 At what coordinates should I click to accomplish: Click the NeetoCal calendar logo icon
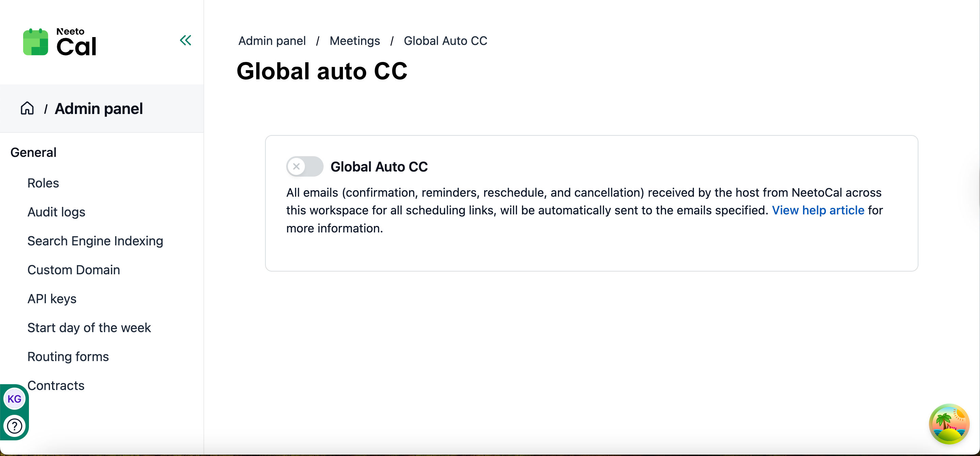[x=35, y=42]
